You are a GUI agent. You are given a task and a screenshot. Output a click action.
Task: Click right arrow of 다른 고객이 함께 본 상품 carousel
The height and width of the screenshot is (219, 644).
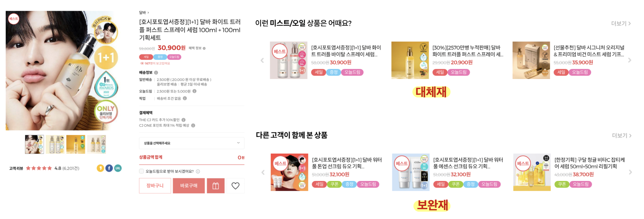coord(630,172)
